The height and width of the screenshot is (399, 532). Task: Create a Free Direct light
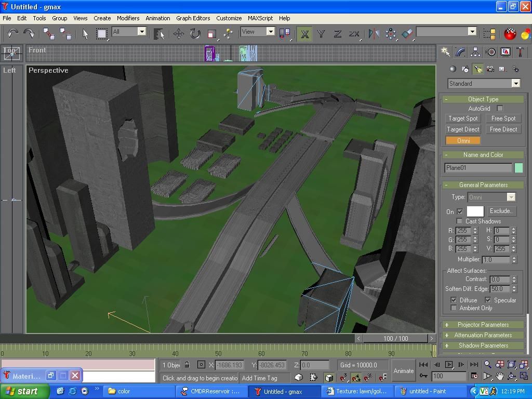(503, 129)
